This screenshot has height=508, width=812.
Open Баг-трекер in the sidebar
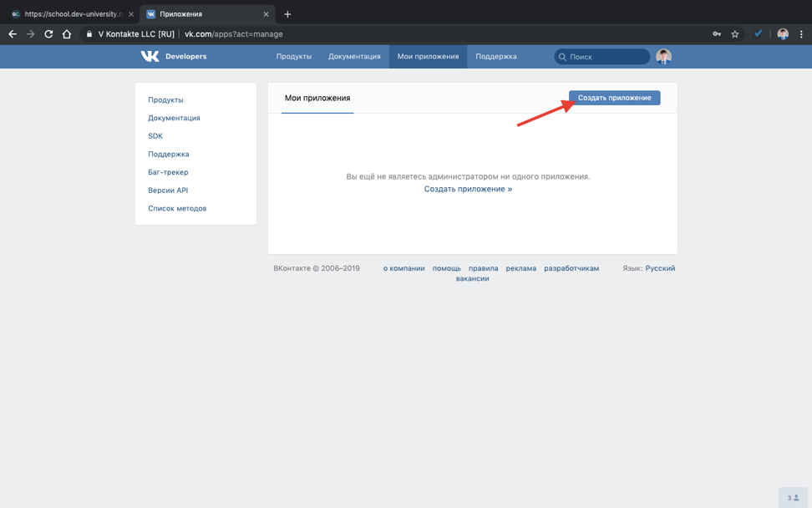(x=168, y=172)
